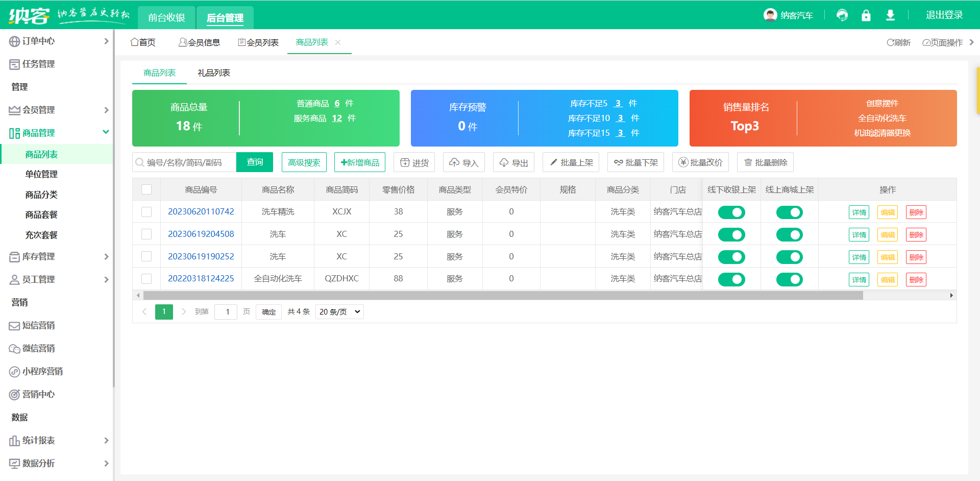Collapse the 商品管理 sidebar section
Screen dimensions: 980x481
pyautogui.click(x=38, y=132)
